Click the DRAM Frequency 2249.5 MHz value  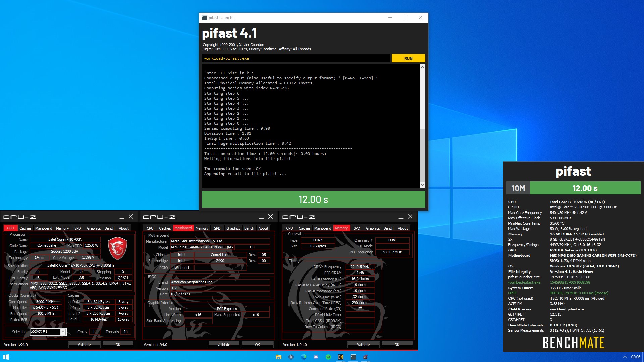pos(360,267)
